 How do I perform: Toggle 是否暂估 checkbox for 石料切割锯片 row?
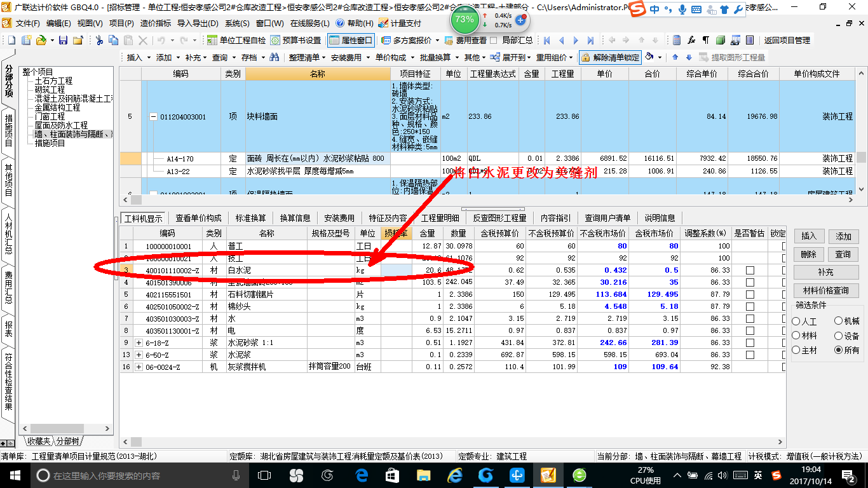pyautogui.click(x=750, y=294)
